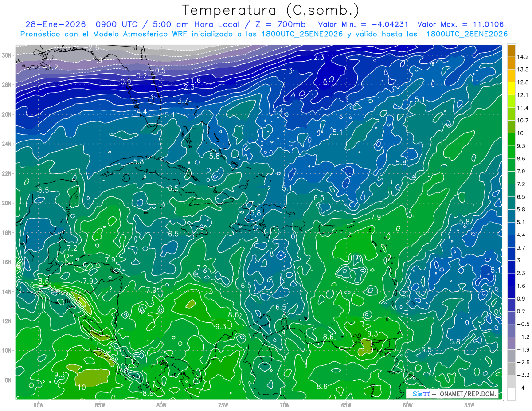The image size is (532, 411).
Task: Click the white color bar segment below -4
Action: pos(511,394)
